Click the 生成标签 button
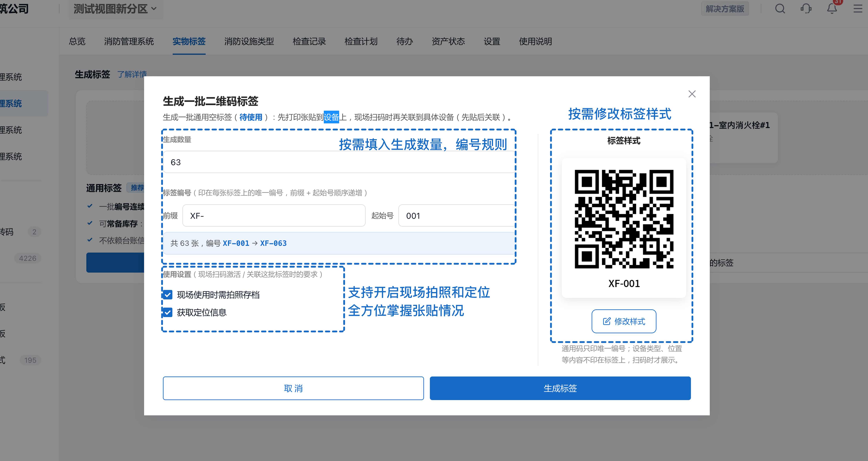The height and width of the screenshot is (461, 868). 560,388
